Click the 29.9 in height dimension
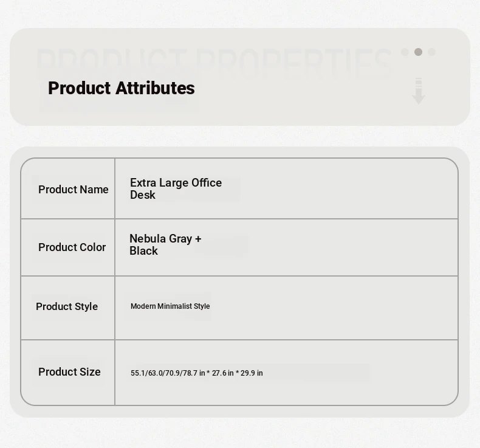Image resolution: width=480 pixels, height=448 pixels. click(252, 373)
